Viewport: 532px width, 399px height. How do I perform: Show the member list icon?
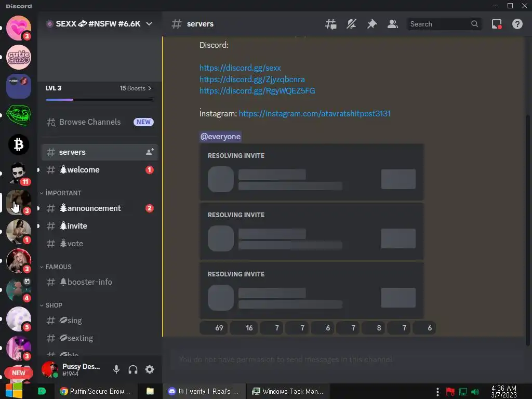[393, 24]
